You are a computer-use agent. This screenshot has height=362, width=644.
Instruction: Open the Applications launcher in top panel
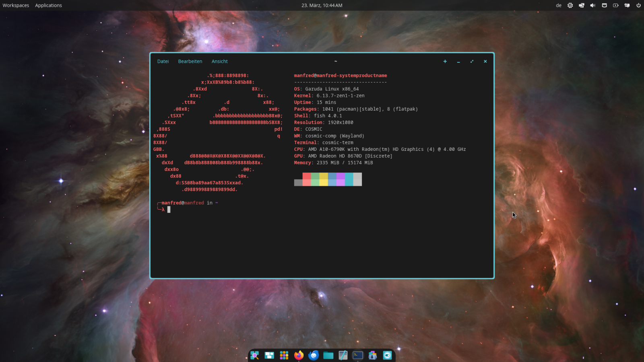[48, 5]
